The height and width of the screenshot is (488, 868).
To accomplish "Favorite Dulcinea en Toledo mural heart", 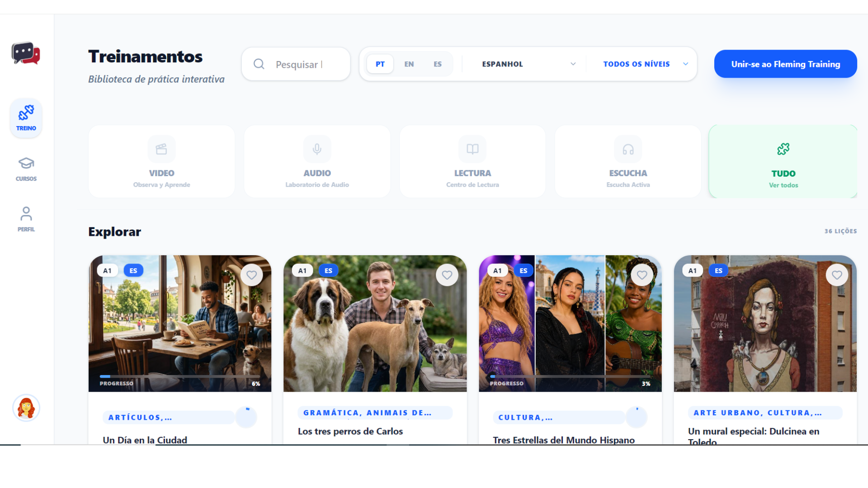I will pyautogui.click(x=837, y=275).
